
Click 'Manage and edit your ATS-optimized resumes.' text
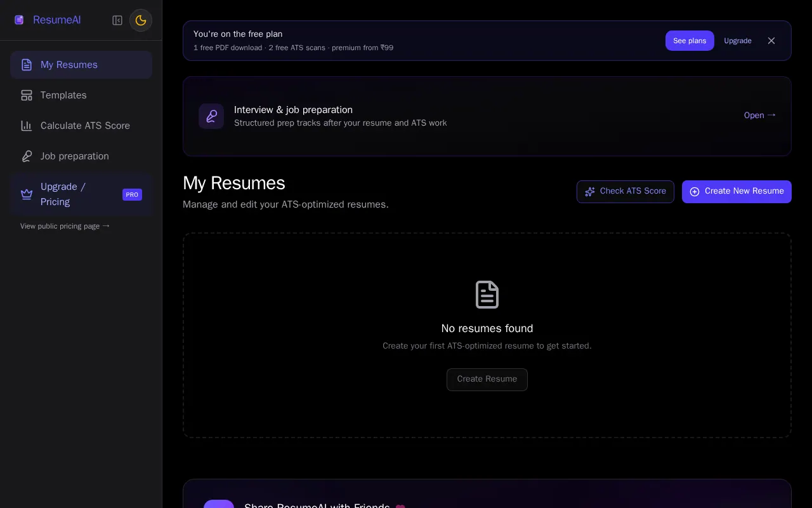coord(285,204)
